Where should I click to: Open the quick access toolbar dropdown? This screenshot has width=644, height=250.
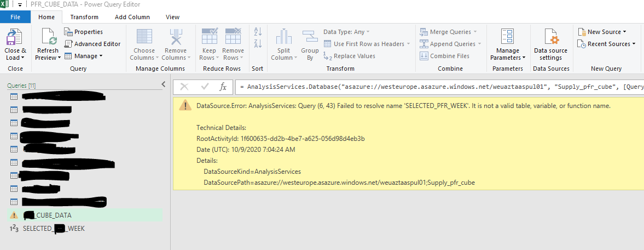[20, 5]
